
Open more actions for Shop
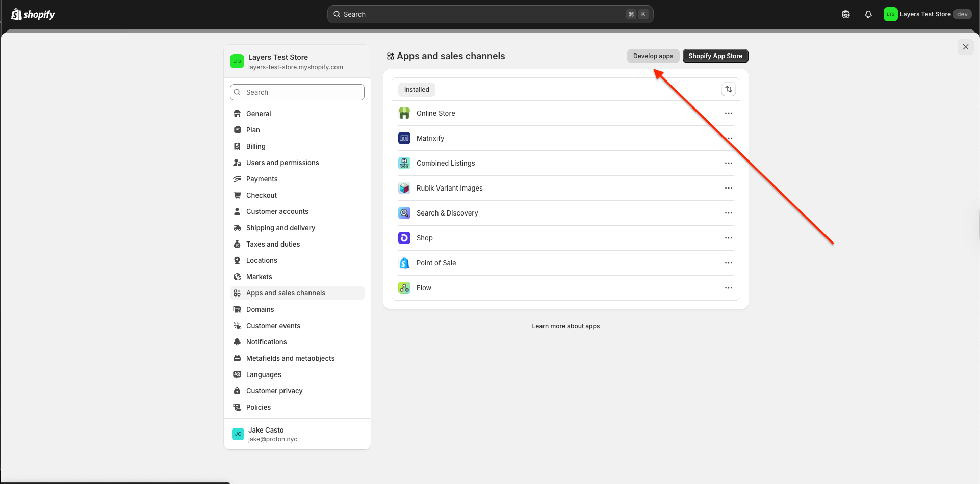[x=729, y=238]
